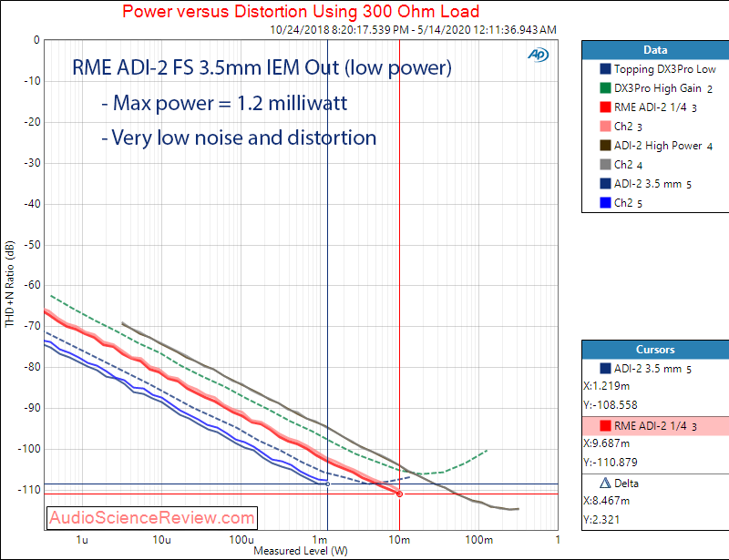Click the Very low noise and distortion annotation

(239, 138)
